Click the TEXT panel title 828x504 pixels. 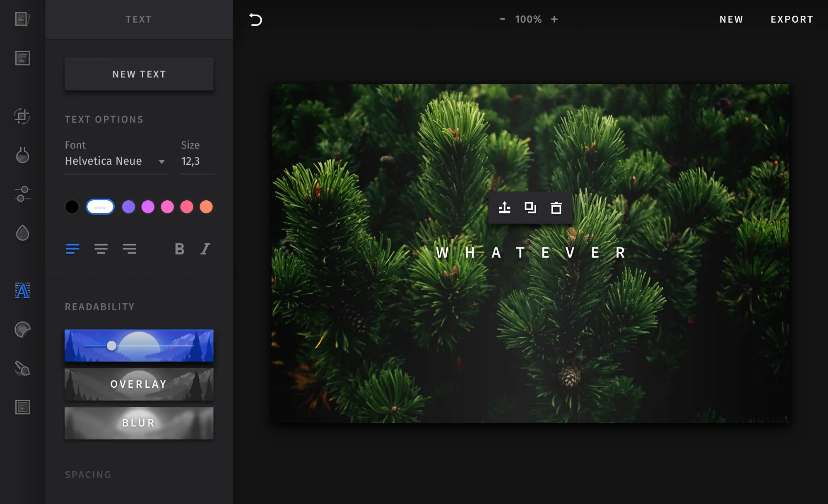[139, 19]
